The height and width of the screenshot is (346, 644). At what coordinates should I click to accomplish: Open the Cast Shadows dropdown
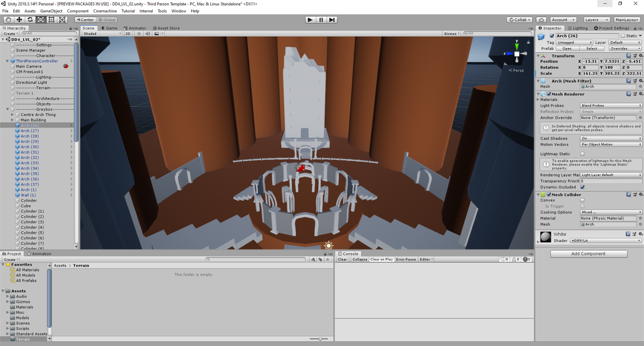pyautogui.click(x=611, y=138)
